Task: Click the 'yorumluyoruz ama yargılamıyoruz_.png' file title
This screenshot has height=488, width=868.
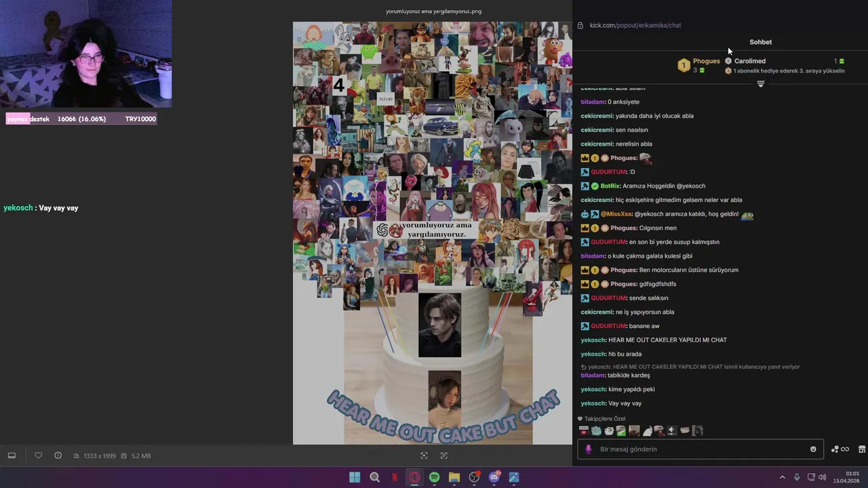Action: coord(433,11)
